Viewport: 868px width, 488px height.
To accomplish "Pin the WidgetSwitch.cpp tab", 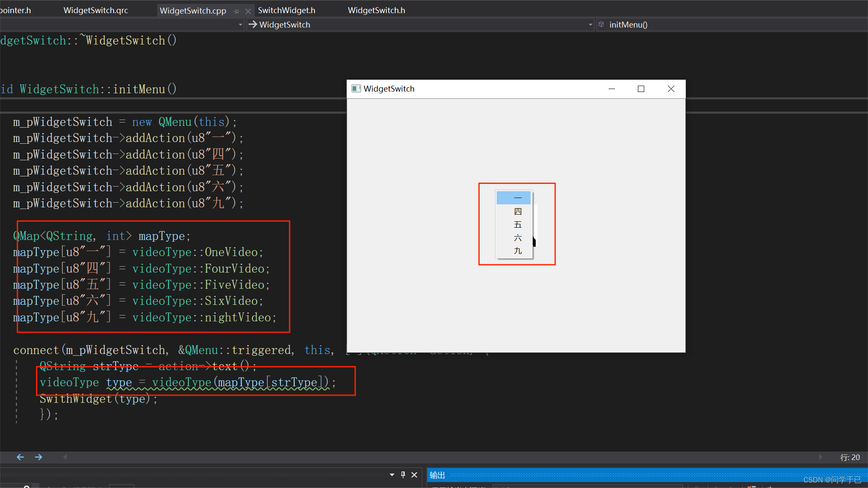I will coord(236,11).
